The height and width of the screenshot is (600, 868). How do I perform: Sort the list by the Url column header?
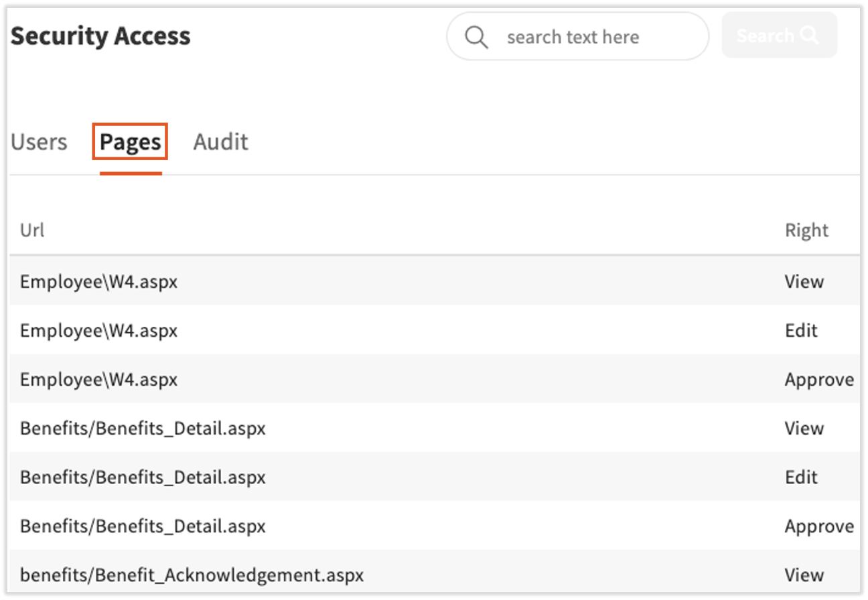(32, 230)
